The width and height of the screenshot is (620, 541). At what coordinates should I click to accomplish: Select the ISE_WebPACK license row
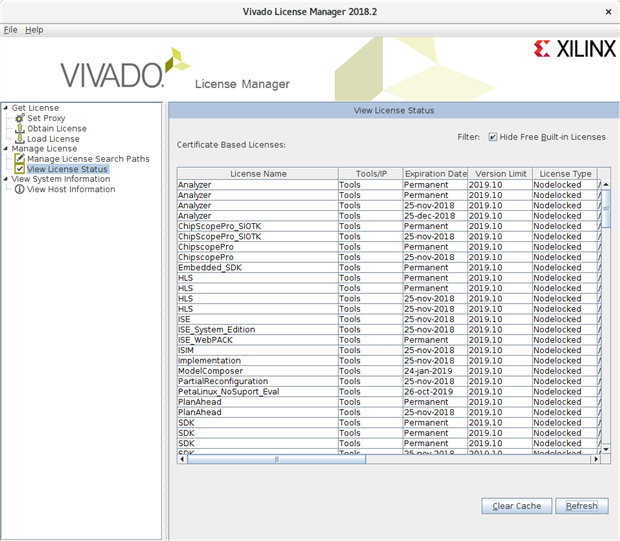tap(389, 340)
